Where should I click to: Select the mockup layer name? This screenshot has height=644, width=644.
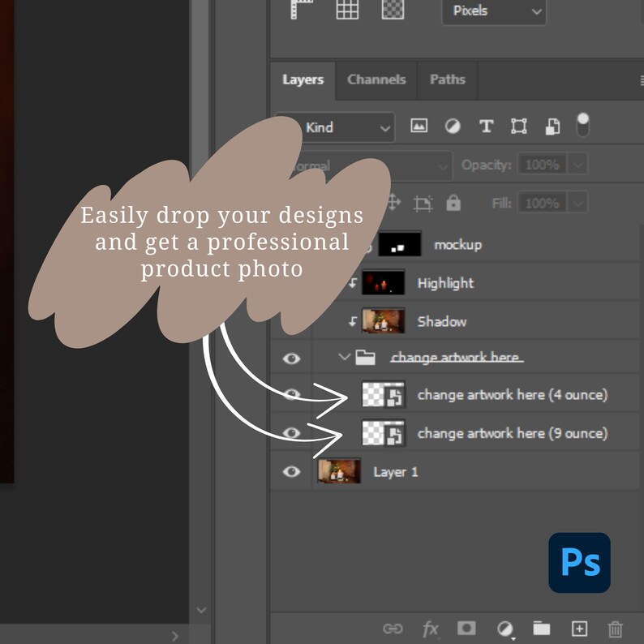coord(458,245)
